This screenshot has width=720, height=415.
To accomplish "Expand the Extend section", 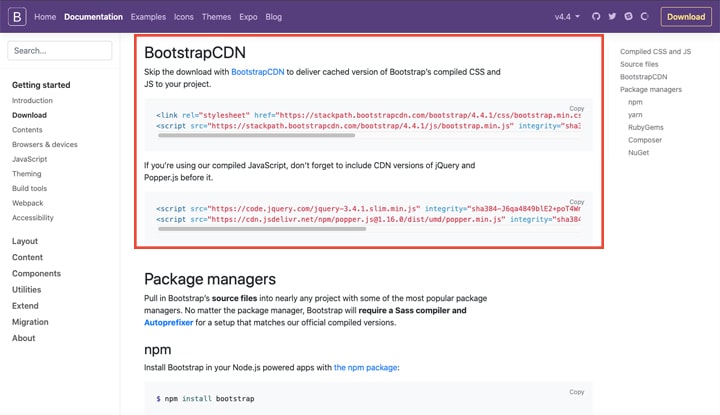I will 25,305.
